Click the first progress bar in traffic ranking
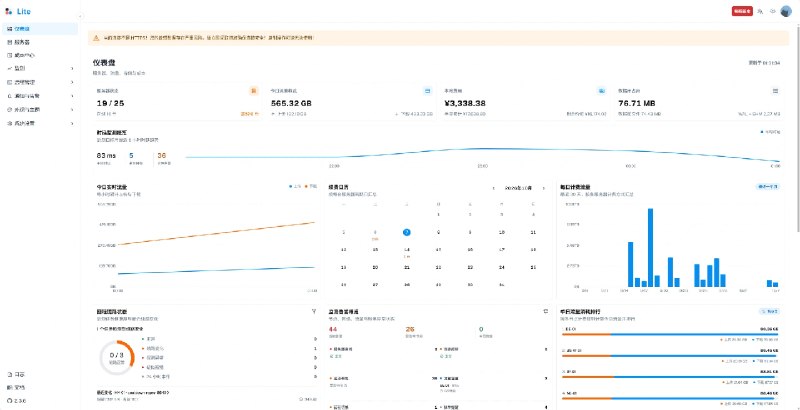 tap(670, 334)
